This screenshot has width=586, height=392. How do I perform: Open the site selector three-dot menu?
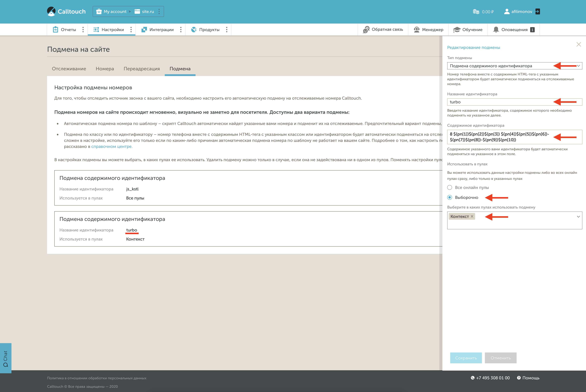(x=159, y=11)
